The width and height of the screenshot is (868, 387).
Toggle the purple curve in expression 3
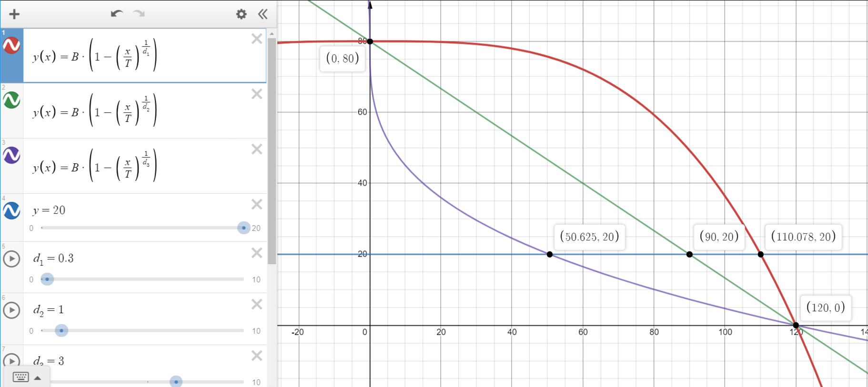click(11, 155)
